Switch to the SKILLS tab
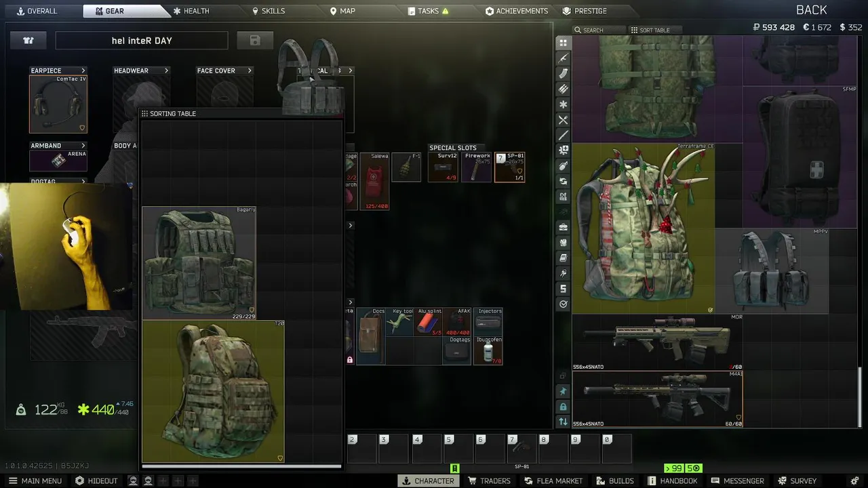This screenshot has width=868, height=488. point(269,11)
